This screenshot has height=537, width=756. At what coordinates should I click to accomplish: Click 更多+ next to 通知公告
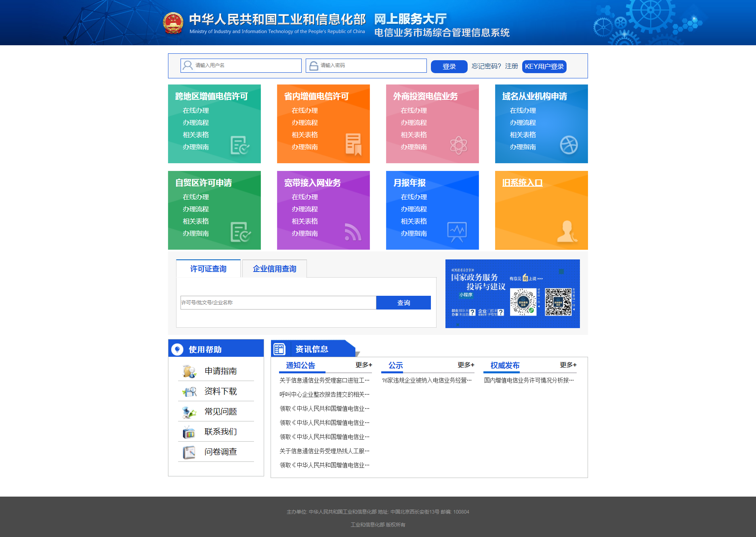pos(364,365)
